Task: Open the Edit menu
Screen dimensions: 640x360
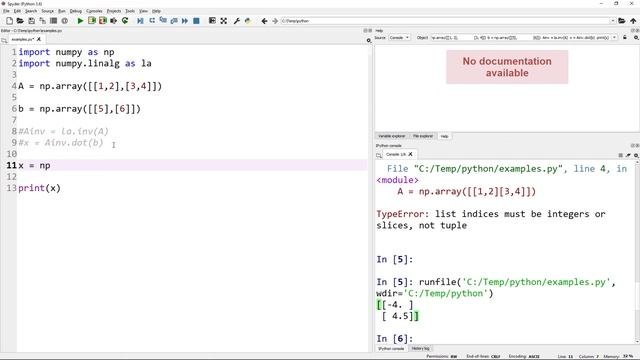Action: (17, 11)
